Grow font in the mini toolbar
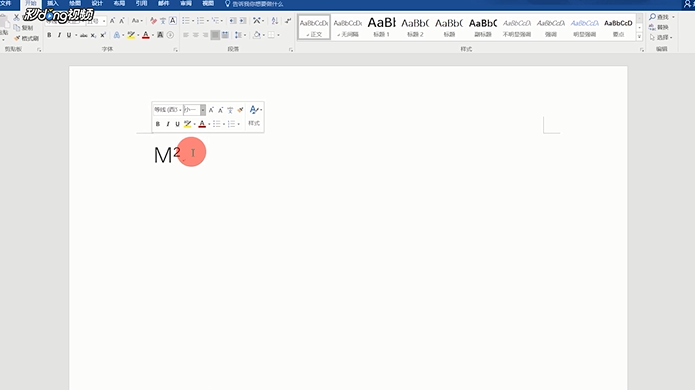 [211, 110]
